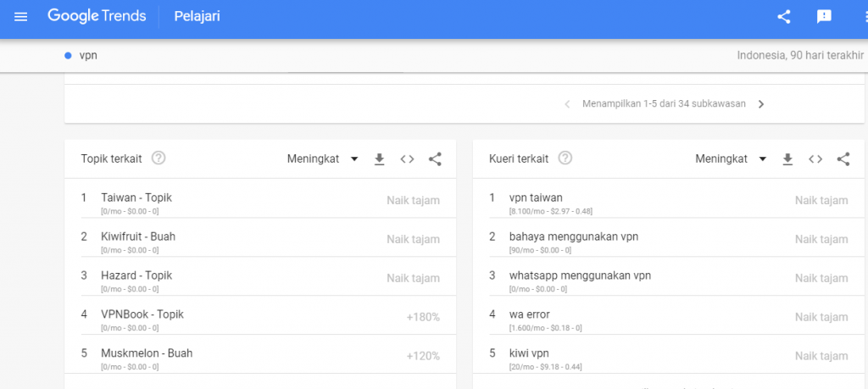Go to next subkawasan page
Image resolution: width=868 pixels, height=389 pixels.
click(761, 104)
